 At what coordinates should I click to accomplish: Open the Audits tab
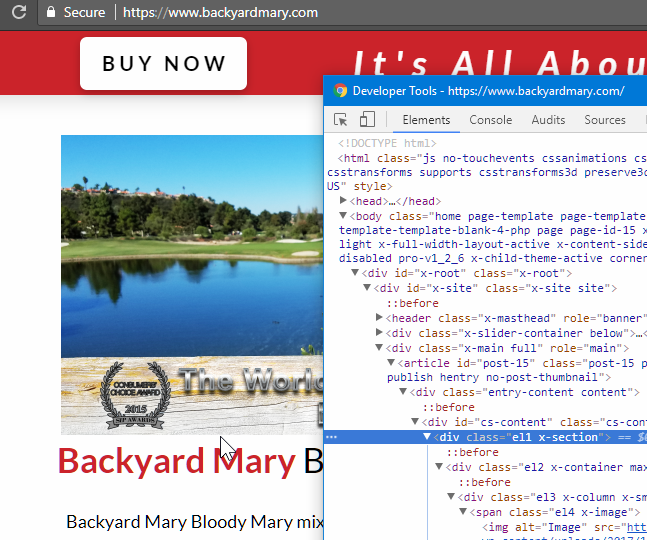point(548,120)
